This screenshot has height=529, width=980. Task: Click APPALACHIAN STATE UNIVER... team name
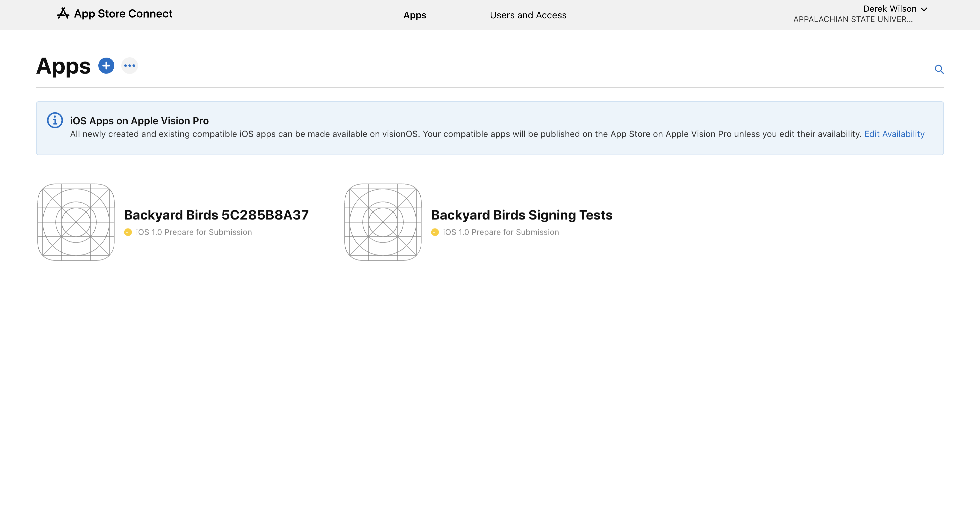853,19
